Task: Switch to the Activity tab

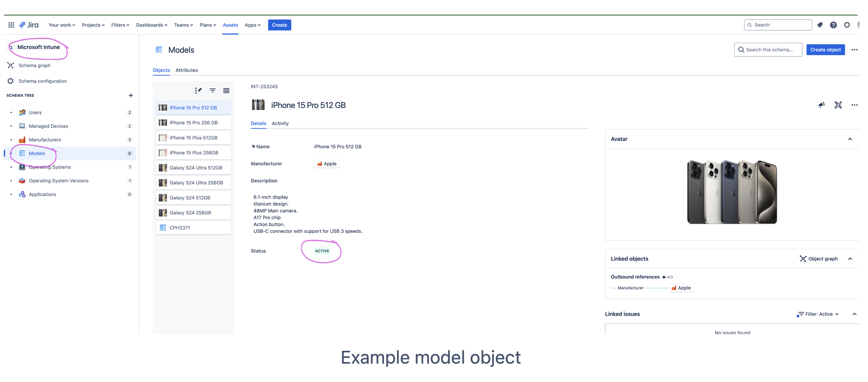Action: click(x=280, y=123)
